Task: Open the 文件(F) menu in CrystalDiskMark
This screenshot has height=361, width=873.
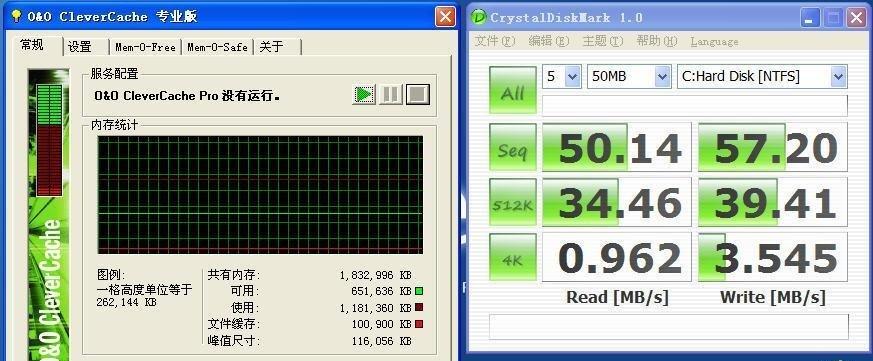Action: tap(494, 41)
